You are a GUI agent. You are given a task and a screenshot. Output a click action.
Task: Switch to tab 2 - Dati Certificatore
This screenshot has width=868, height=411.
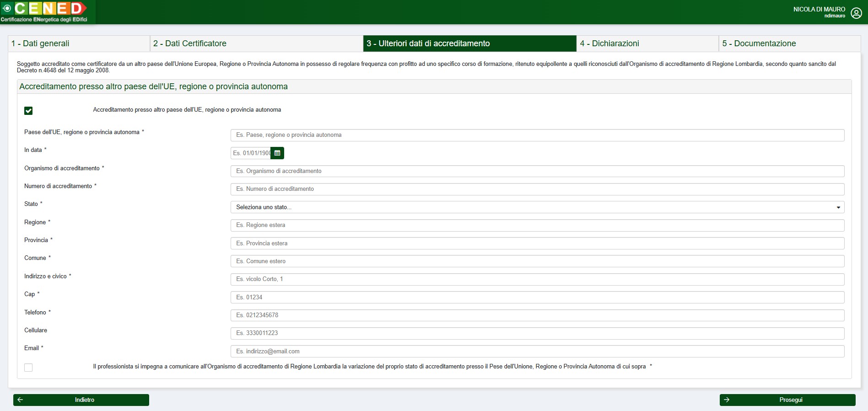coord(256,43)
